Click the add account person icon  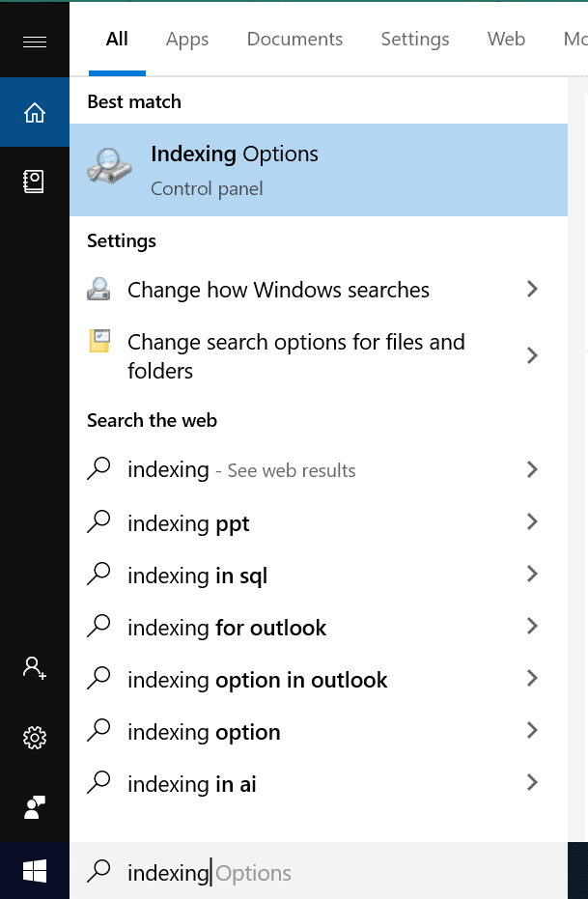click(35, 666)
